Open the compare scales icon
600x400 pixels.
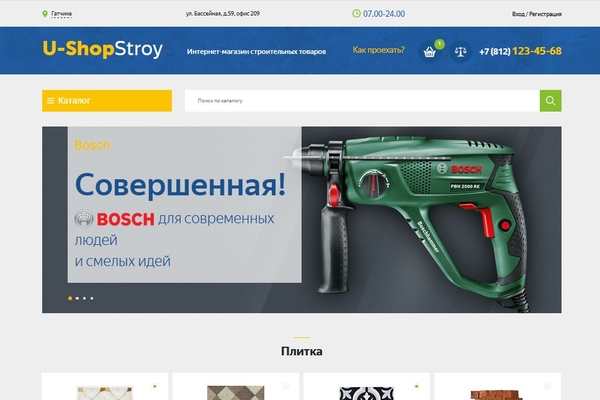460,52
